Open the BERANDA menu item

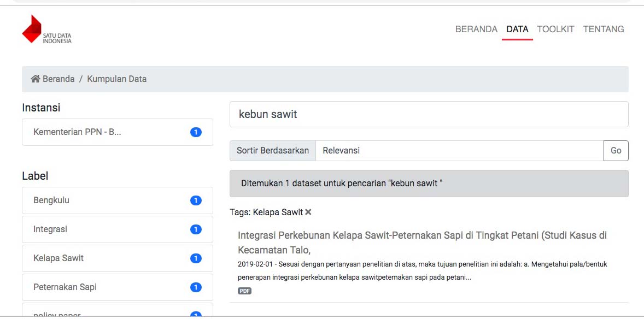tap(476, 29)
